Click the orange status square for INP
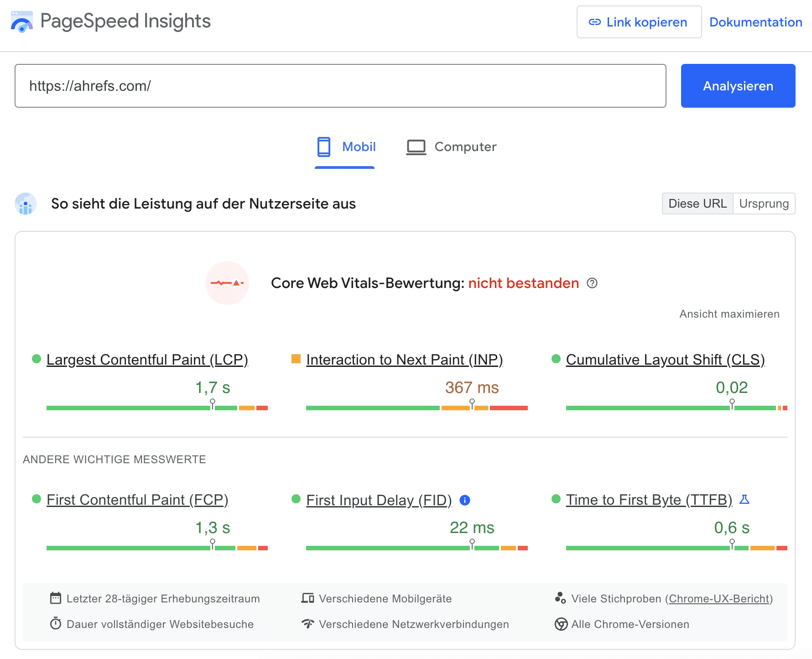This screenshot has height=659, width=812. [296, 359]
